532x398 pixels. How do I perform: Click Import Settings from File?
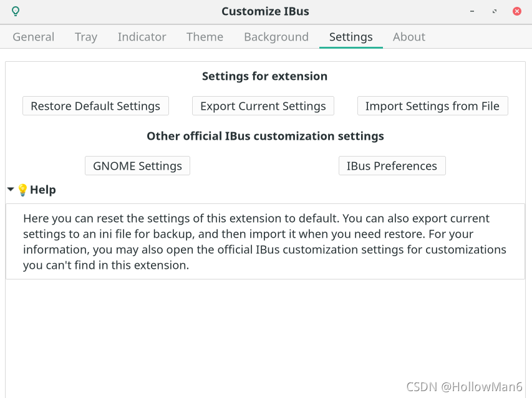pos(432,106)
